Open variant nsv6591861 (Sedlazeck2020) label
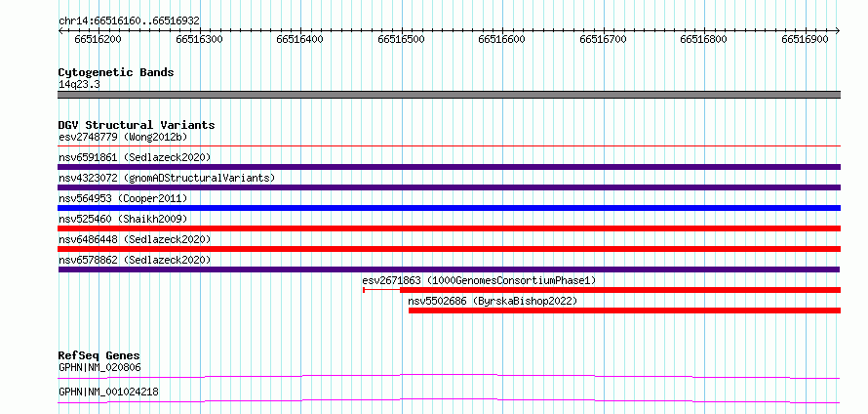 pyautogui.click(x=135, y=157)
